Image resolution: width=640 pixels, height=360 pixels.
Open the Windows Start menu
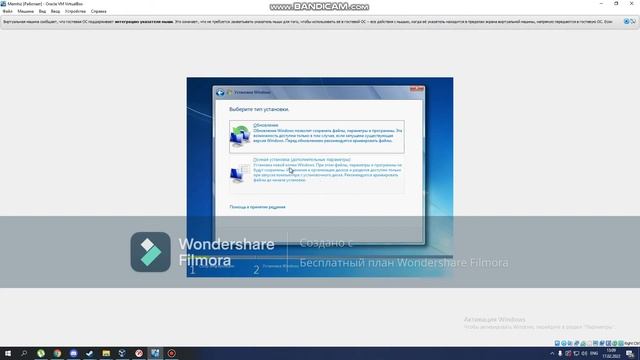[x=8, y=353]
